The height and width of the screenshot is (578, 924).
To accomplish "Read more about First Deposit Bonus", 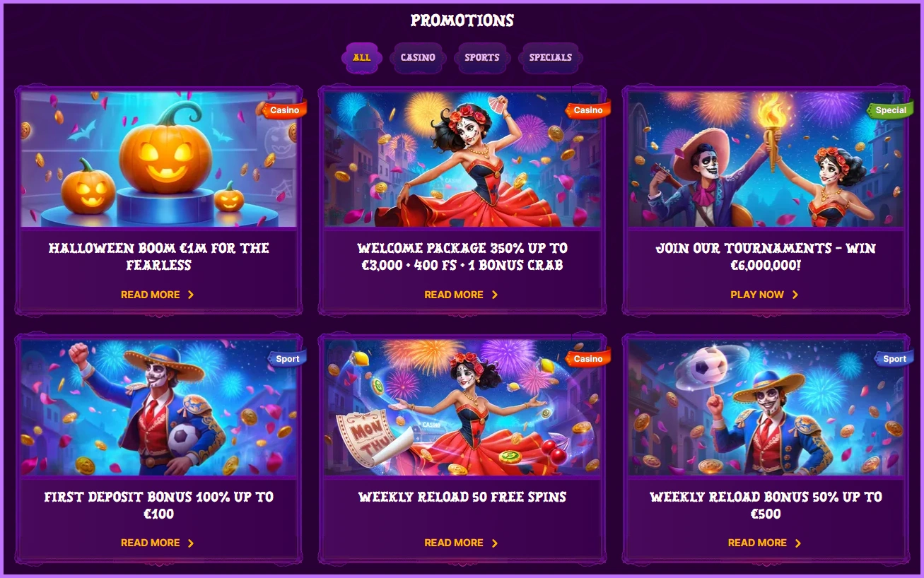I will [157, 543].
